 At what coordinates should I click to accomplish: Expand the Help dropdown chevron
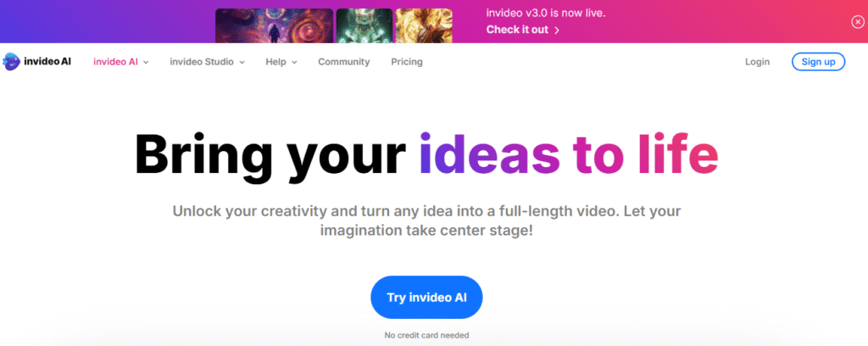294,62
